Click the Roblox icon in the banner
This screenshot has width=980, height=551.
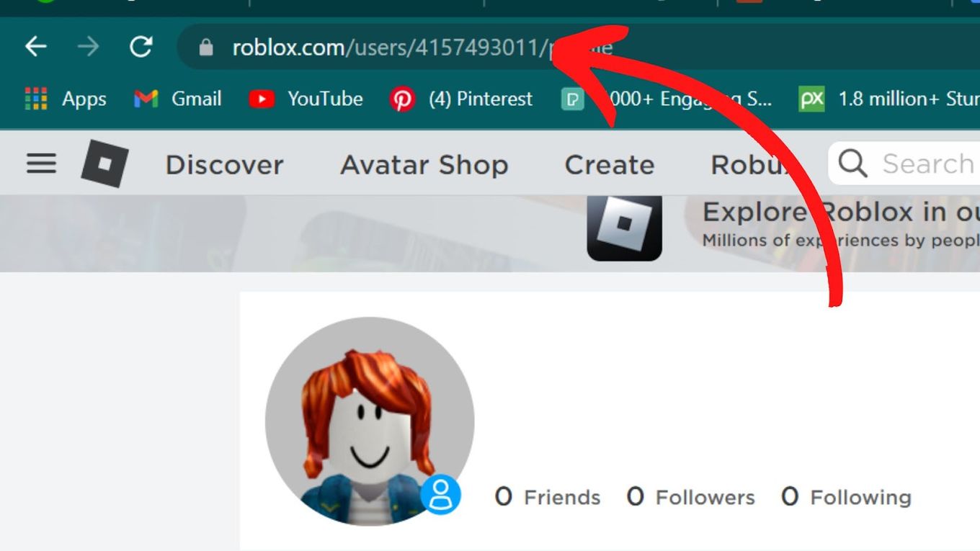click(x=624, y=228)
